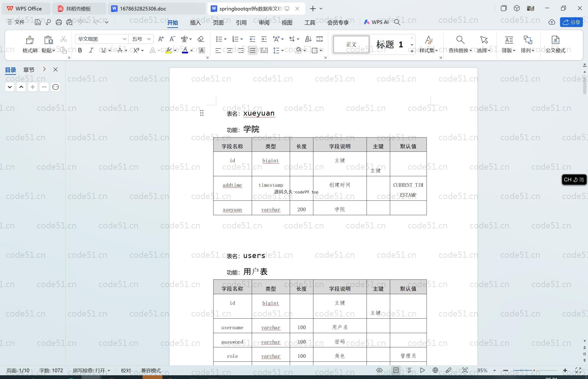The image size is (588, 379).
Task: Click 校对 proofread in status bar
Action: [126, 370]
